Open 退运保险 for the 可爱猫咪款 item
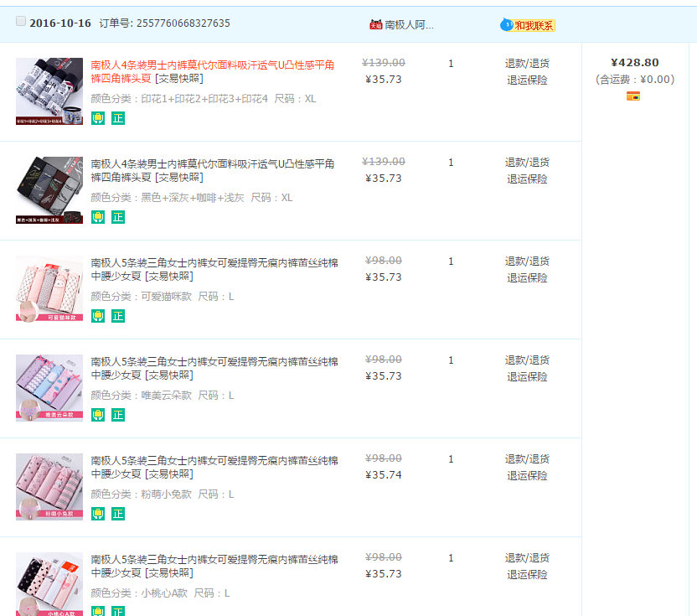The image size is (697, 616). 527,278
